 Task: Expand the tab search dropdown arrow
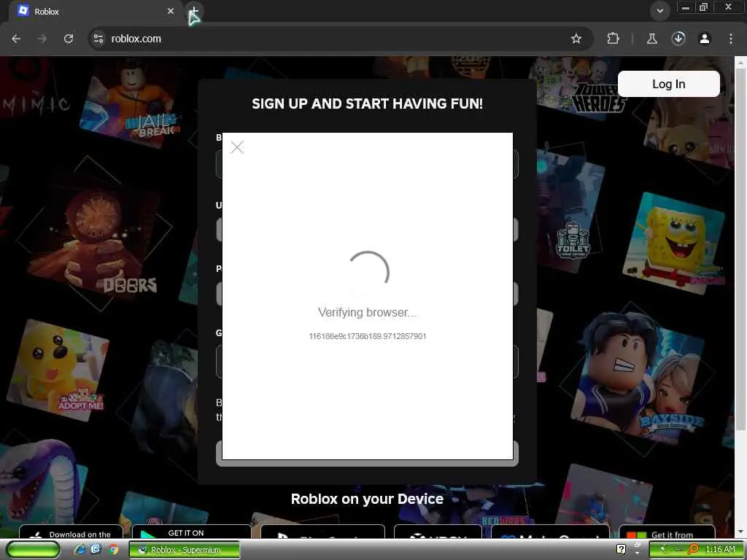coord(659,11)
